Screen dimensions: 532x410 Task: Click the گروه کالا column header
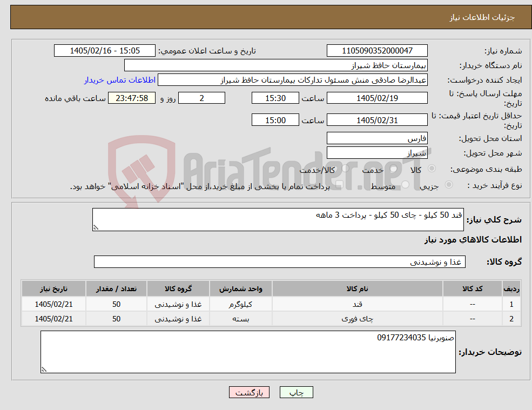[x=178, y=289]
